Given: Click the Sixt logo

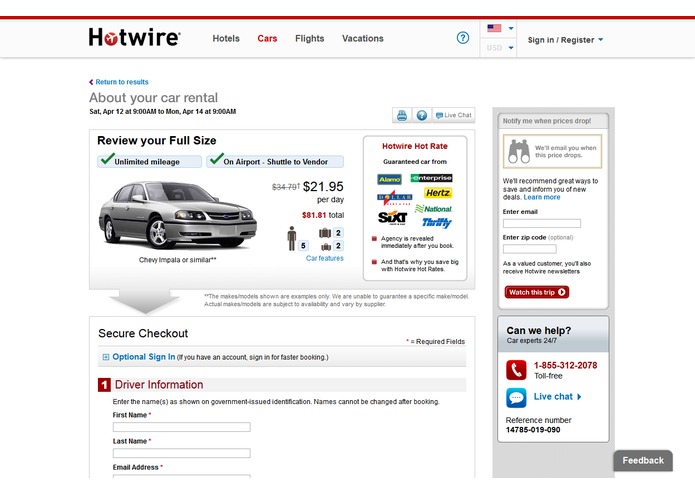Looking at the screenshot, I should [x=392, y=218].
